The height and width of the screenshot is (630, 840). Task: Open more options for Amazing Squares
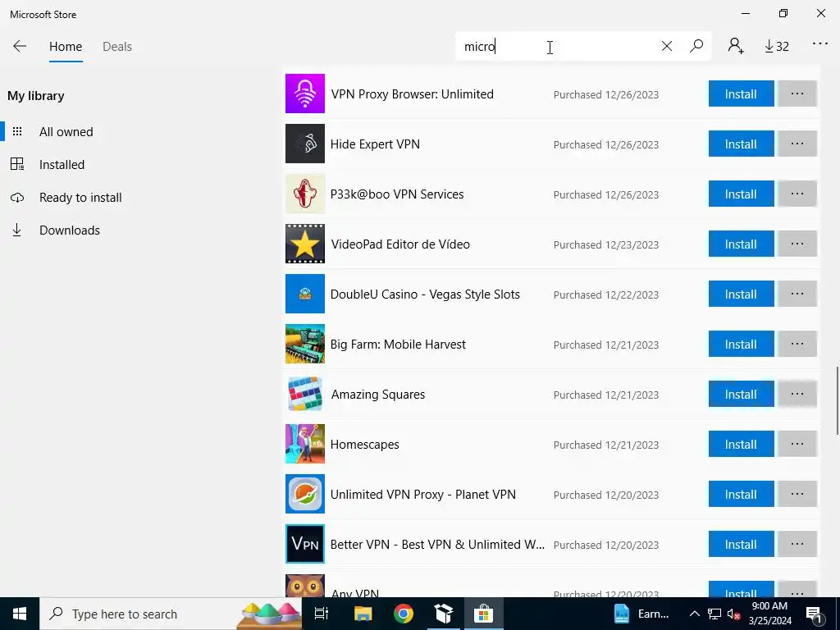point(797,394)
